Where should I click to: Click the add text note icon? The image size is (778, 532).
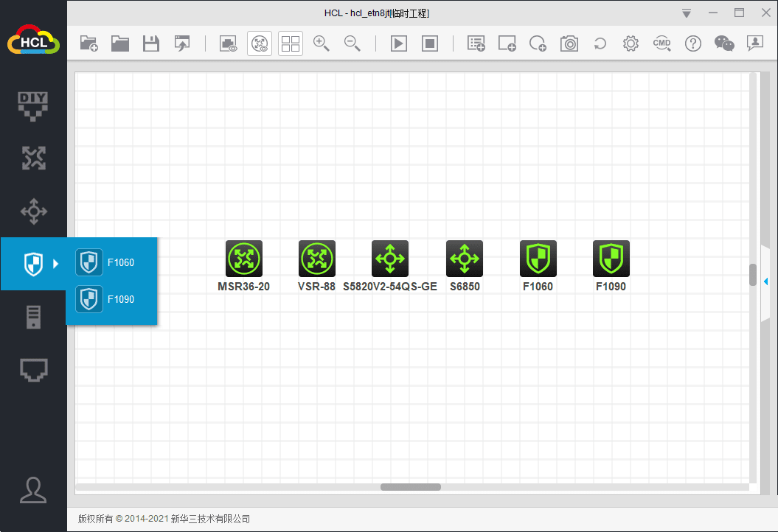[476, 43]
